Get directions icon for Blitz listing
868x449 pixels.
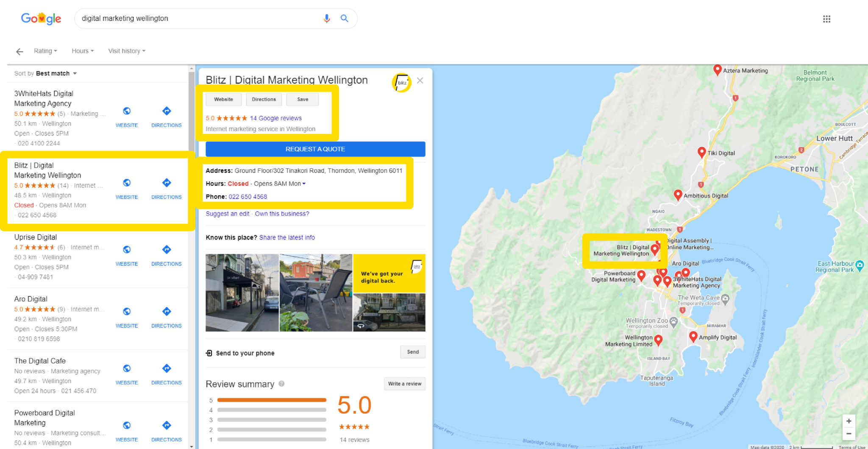point(167,183)
